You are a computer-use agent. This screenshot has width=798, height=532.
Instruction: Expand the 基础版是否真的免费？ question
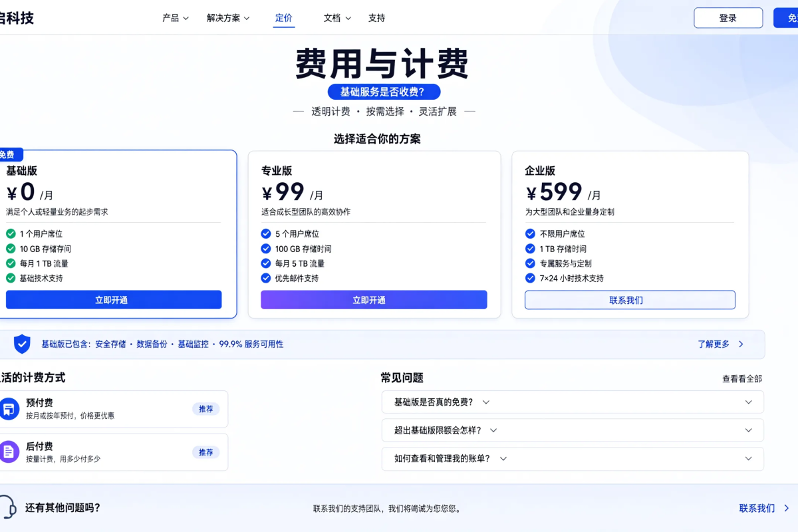573,402
